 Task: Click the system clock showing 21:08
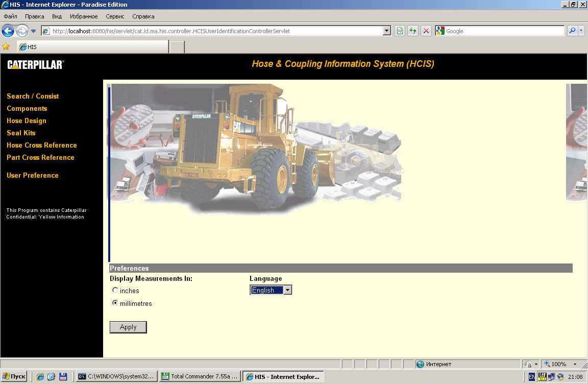575,377
